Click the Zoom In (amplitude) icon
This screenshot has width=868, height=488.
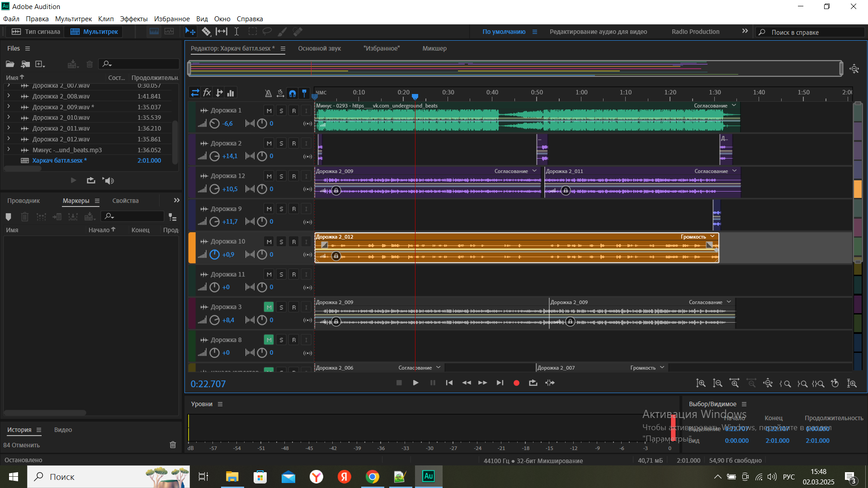pyautogui.click(x=701, y=384)
